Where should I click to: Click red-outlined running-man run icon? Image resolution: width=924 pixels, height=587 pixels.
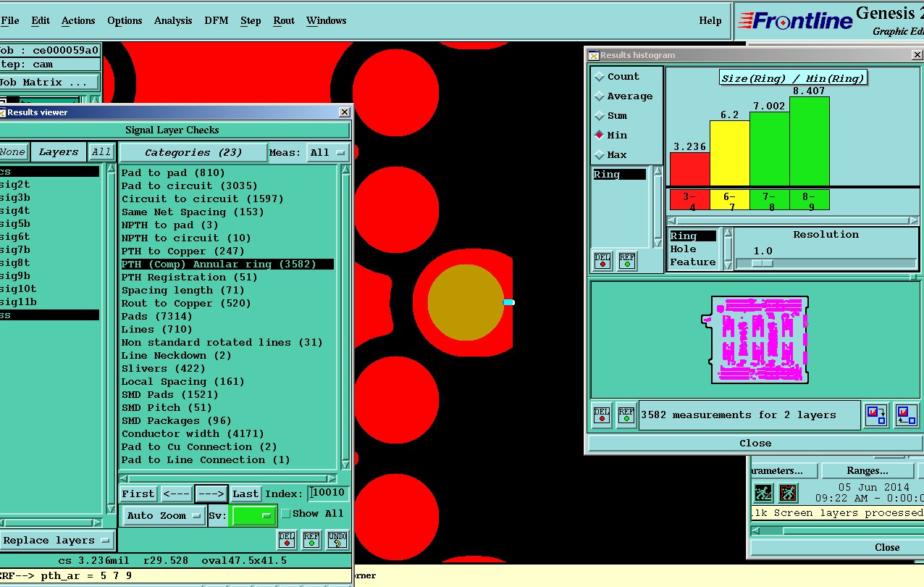[788, 493]
